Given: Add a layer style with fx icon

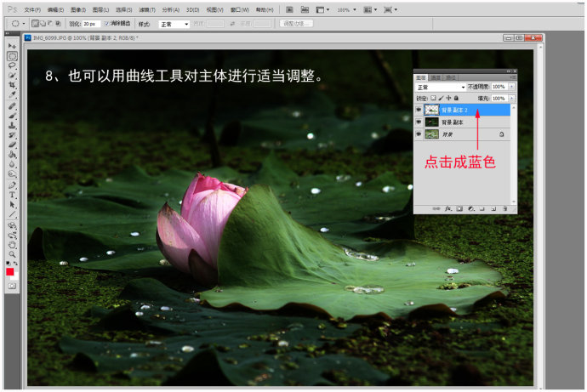Looking at the screenshot, I should 447,208.
